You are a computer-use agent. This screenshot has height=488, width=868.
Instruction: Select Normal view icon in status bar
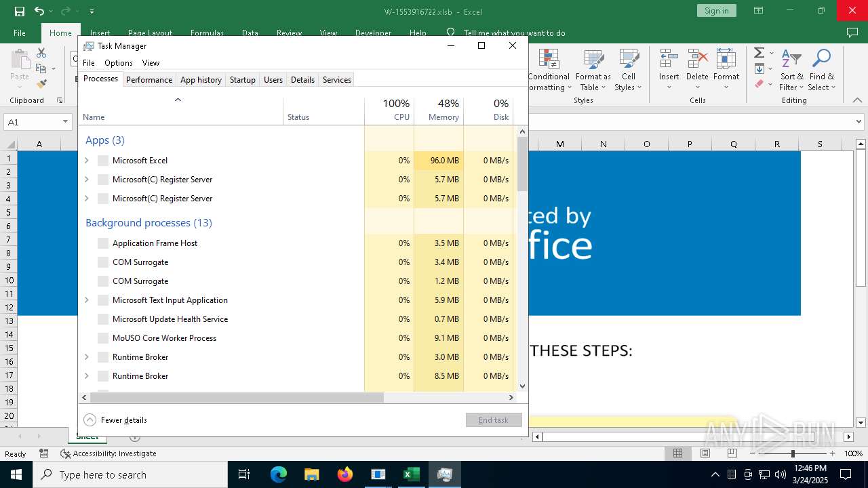677,453
